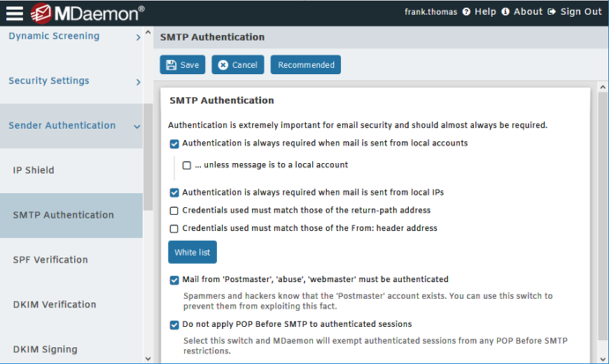The image size is (609, 364).
Task: Enable credentials must match return-path address
Action: click(x=174, y=211)
